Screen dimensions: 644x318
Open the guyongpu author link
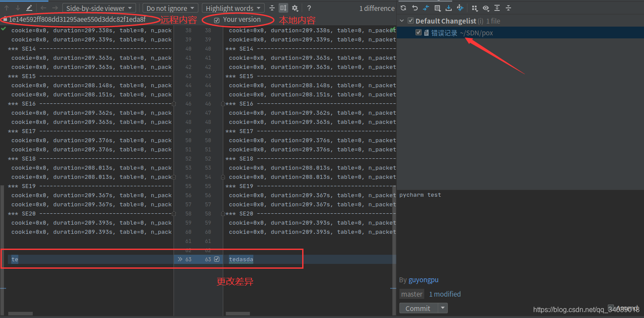423,280
